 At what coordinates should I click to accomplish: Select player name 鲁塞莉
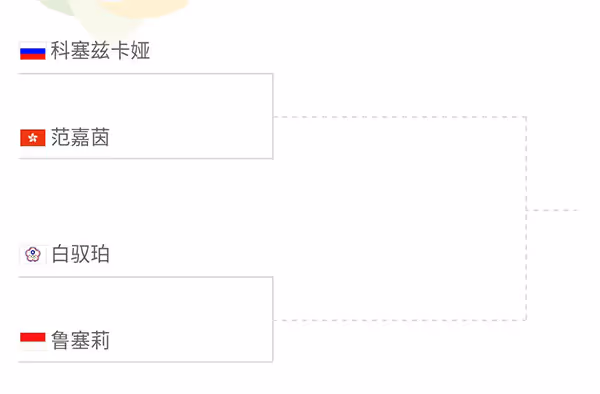coord(80,341)
